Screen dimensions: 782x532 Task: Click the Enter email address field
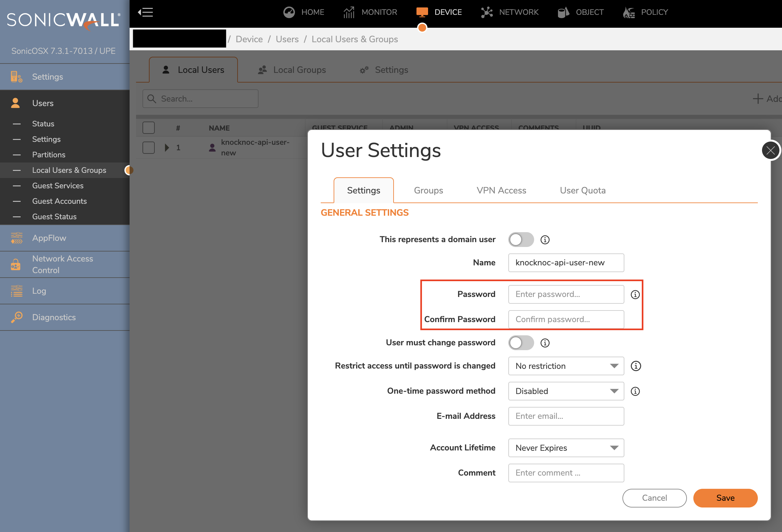coord(566,416)
